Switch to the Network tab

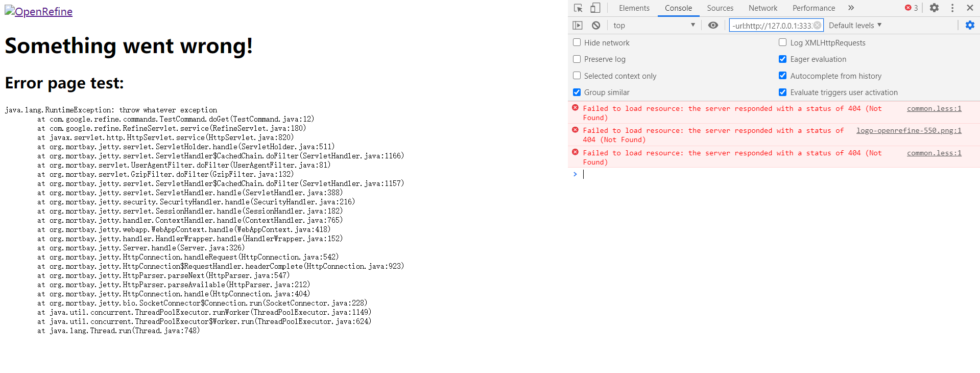coord(763,8)
